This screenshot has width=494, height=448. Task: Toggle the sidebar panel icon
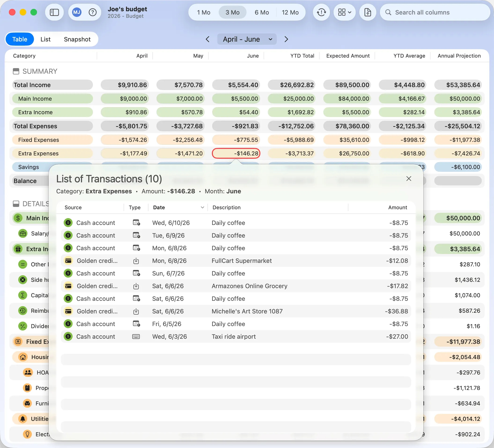[x=54, y=12]
